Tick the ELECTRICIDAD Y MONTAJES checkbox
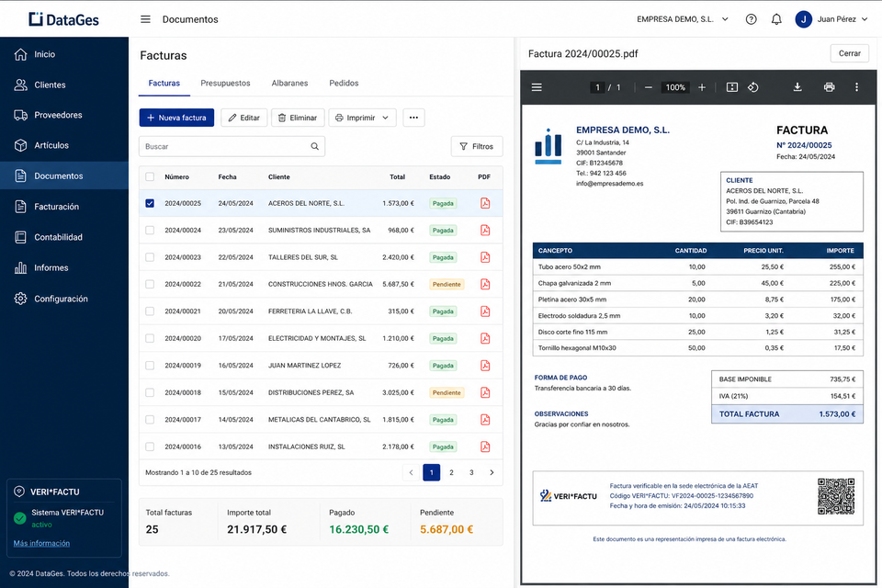The height and width of the screenshot is (588, 882). (x=150, y=338)
